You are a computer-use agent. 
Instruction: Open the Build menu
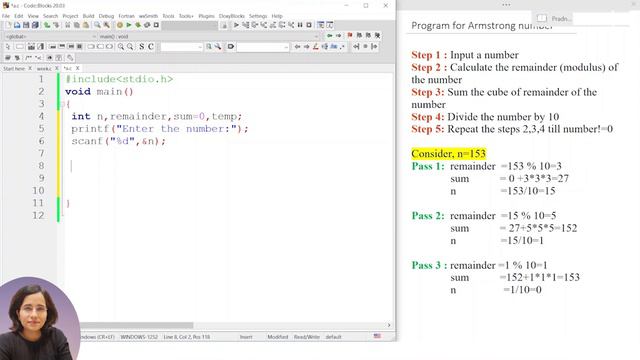(x=89, y=16)
